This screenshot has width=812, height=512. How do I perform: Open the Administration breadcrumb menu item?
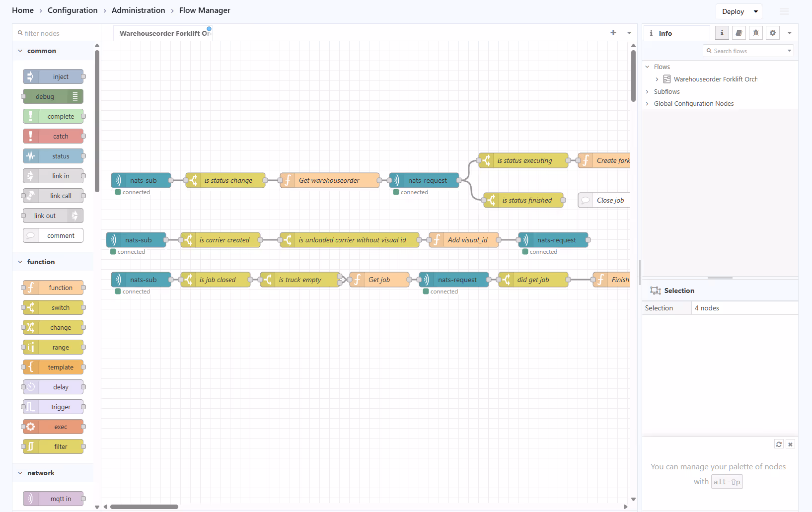click(x=138, y=10)
